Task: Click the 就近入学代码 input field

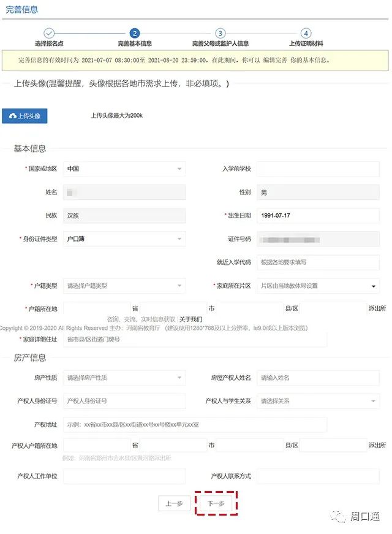Action: [317, 262]
